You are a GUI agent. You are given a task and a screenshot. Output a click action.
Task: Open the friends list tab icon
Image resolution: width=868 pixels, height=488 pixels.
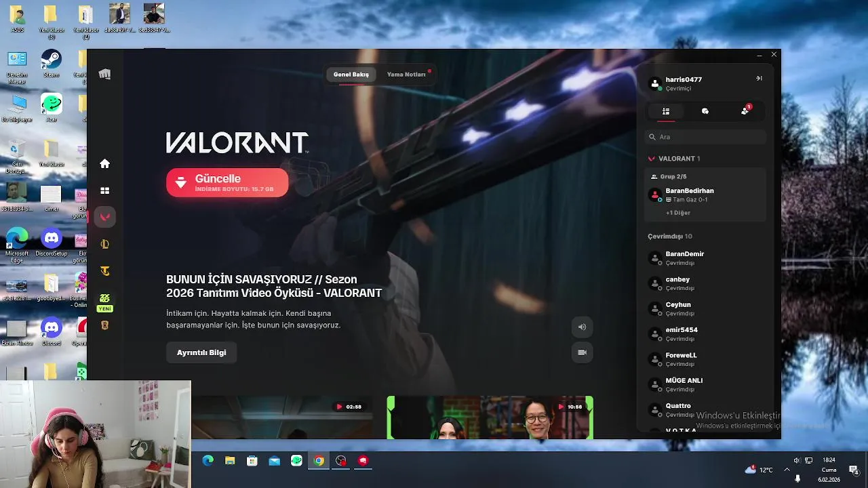[x=666, y=111]
